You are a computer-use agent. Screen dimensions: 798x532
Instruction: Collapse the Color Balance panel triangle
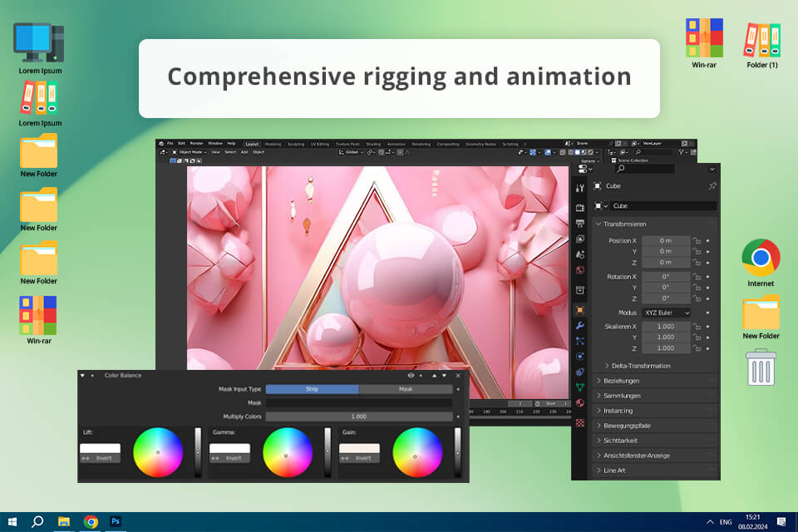(x=82, y=376)
